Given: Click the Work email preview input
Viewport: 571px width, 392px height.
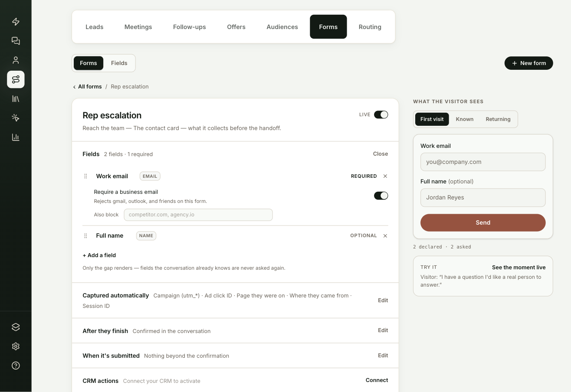Looking at the screenshot, I should pos(483,162).
